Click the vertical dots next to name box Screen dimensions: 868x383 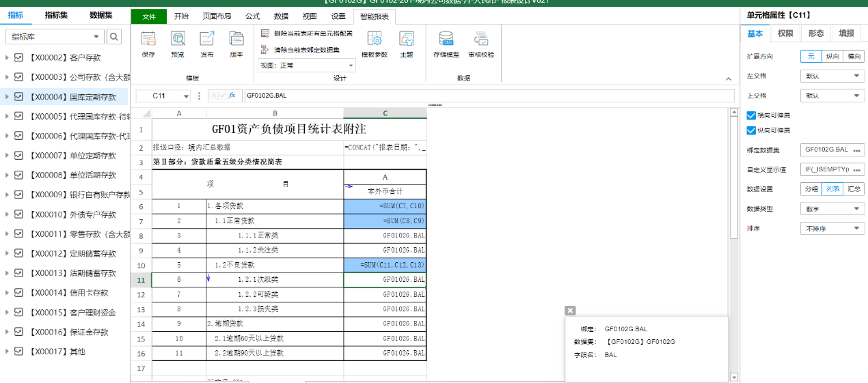pos(199,96)
